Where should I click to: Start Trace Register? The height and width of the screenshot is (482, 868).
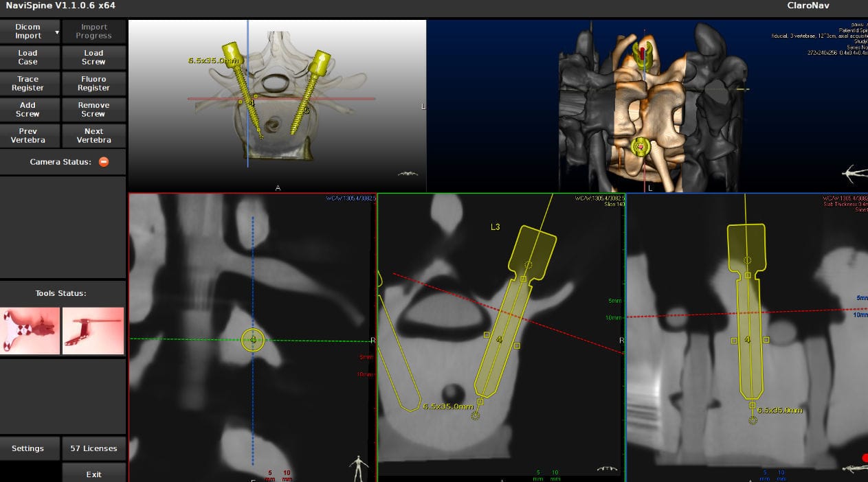click(x=30, y=83)
